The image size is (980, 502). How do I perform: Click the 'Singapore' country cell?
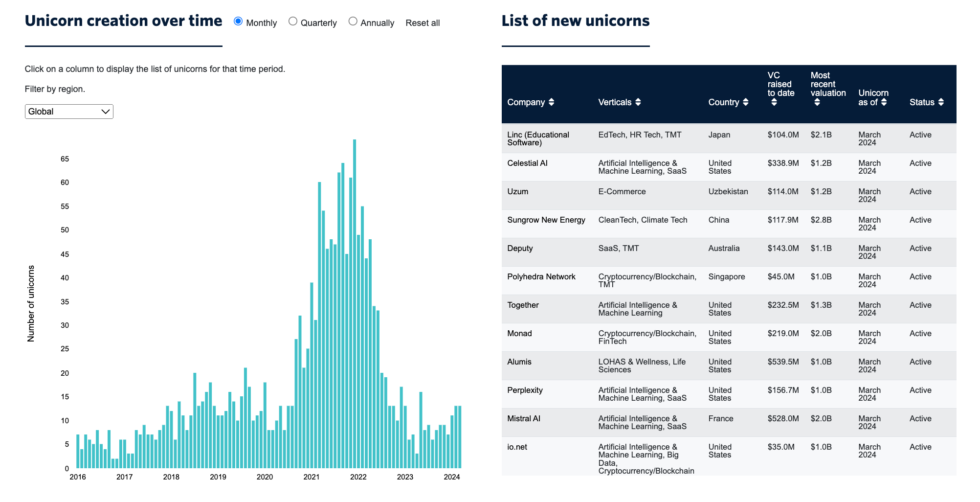pyautogui.click(x=726, y=277)
